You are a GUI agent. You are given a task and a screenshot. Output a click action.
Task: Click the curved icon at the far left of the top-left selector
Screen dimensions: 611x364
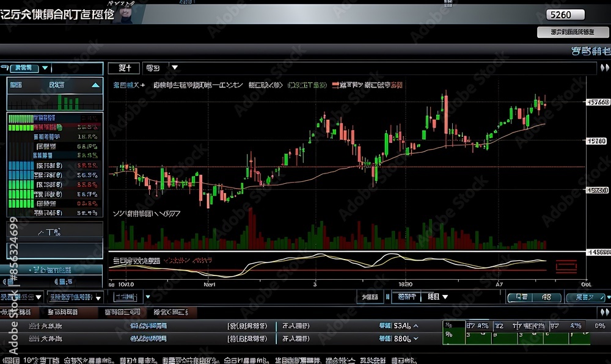coord(4,68)
